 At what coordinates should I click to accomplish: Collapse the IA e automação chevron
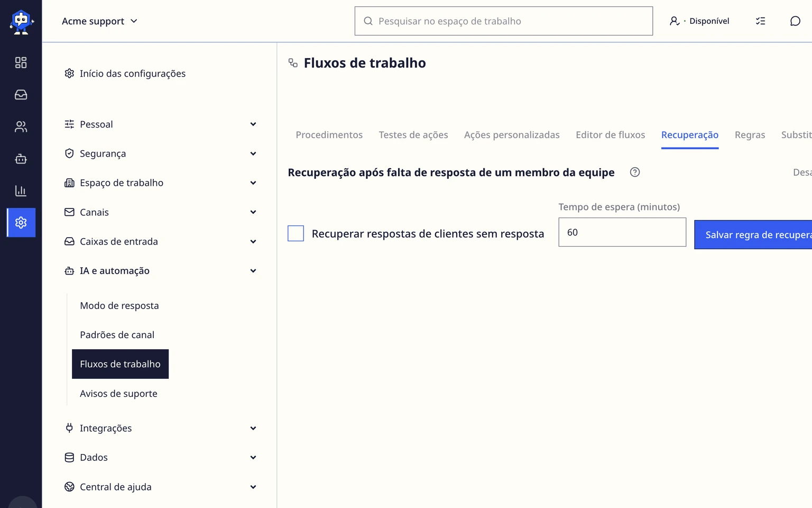pos(253,271)
